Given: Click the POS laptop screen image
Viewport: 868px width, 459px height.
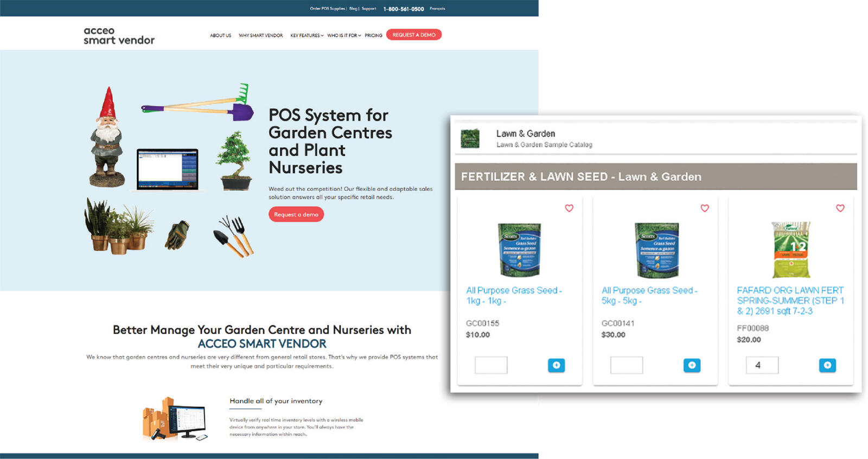Looking at the screenshot, I should (167, 169).
